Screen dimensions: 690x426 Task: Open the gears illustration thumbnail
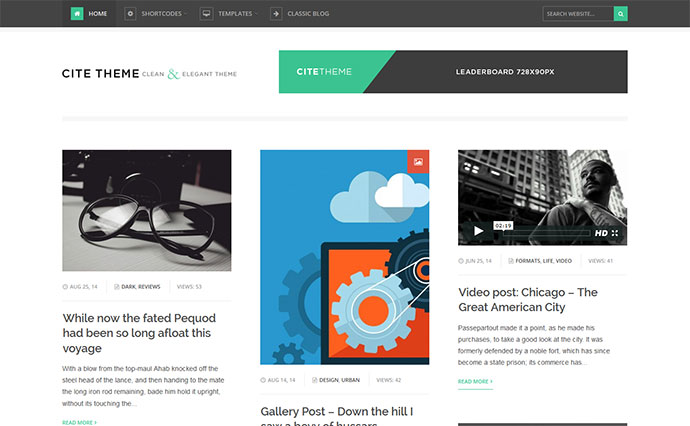point(345,257)
